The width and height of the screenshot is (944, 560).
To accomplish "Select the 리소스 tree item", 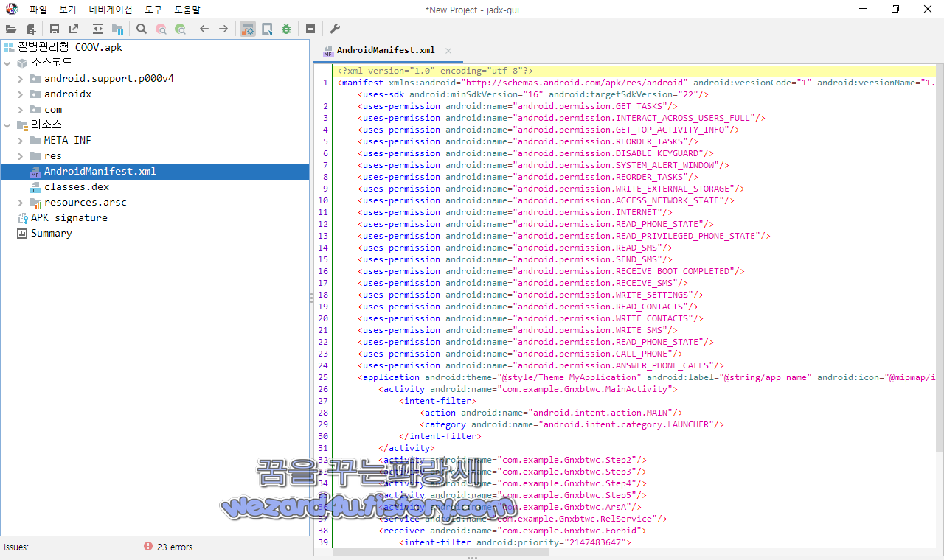I will 46,125.
